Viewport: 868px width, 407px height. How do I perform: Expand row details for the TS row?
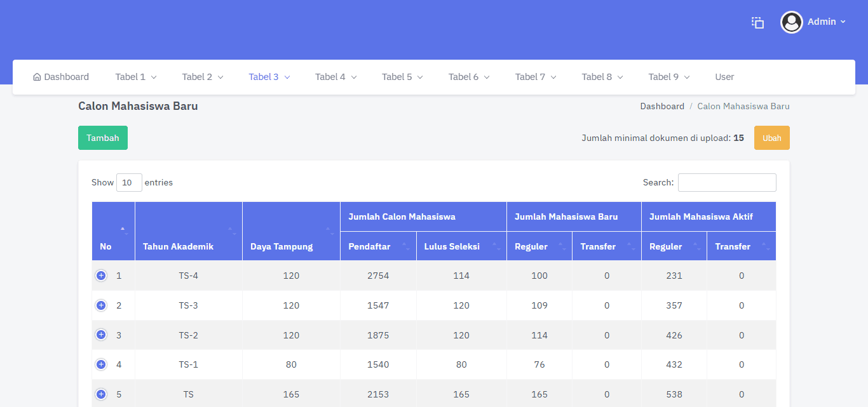(x=101, y=394)
